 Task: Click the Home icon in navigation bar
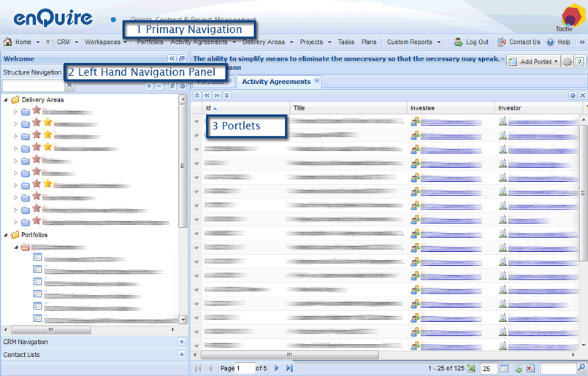point(8,42)
